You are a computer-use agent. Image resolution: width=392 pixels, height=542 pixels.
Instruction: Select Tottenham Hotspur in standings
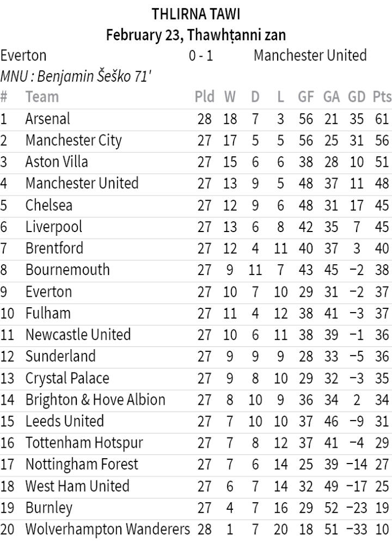[84, 443]
